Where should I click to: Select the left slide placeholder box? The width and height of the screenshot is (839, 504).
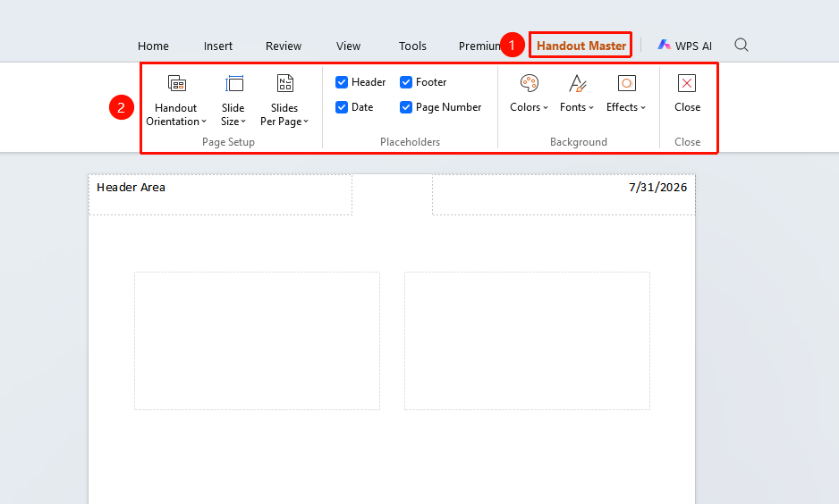click(257, 341)
